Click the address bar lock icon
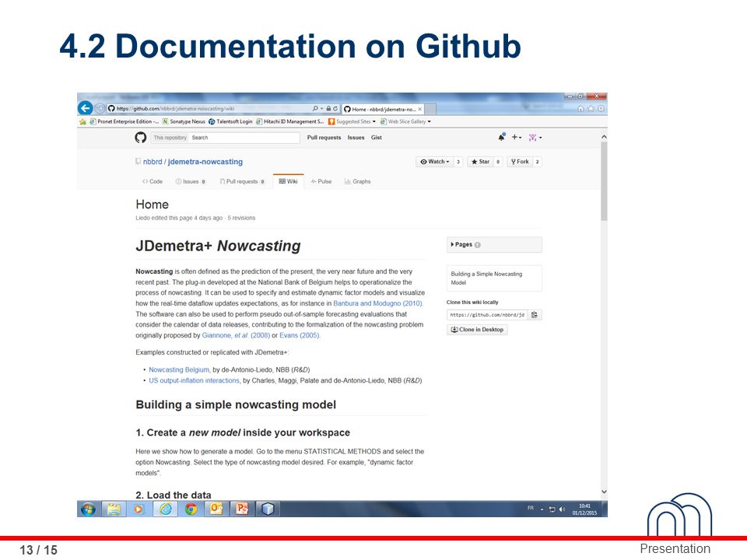Image resolution: width=747 pixels, height=560 pixels. [x=328, y=109]
